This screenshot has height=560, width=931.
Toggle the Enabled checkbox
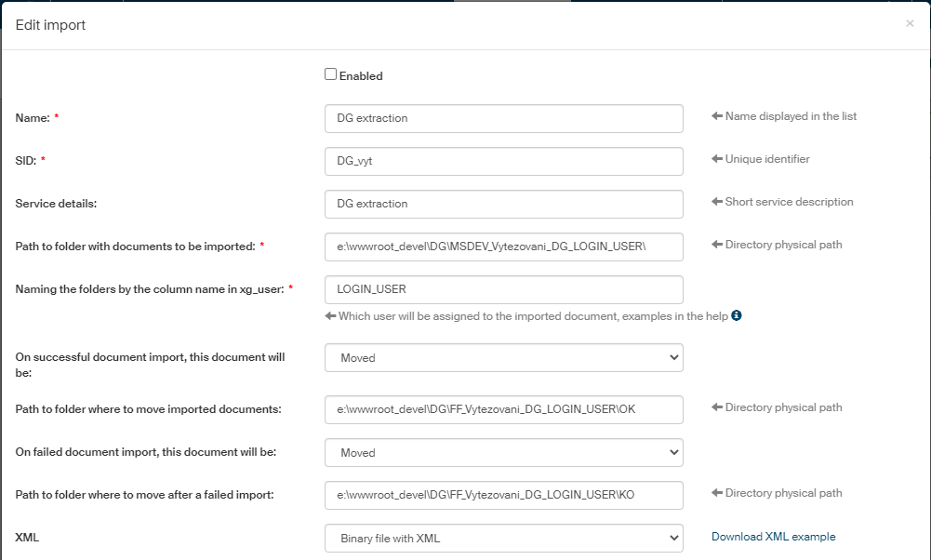[330, 74]
